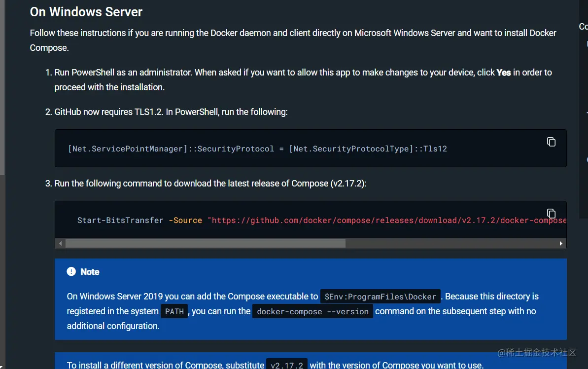Click the Note label in the blue callout
Viewport: 588px width, 369px height.
click(90, 272)
